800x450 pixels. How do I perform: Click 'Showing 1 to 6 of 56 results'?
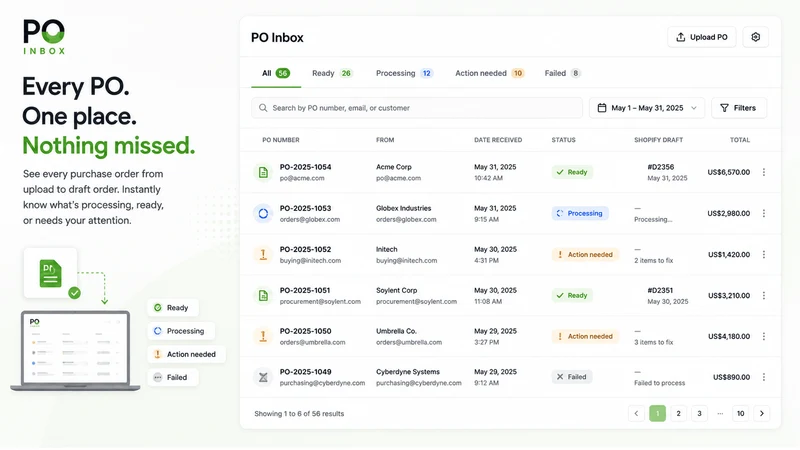pos(299,414)
